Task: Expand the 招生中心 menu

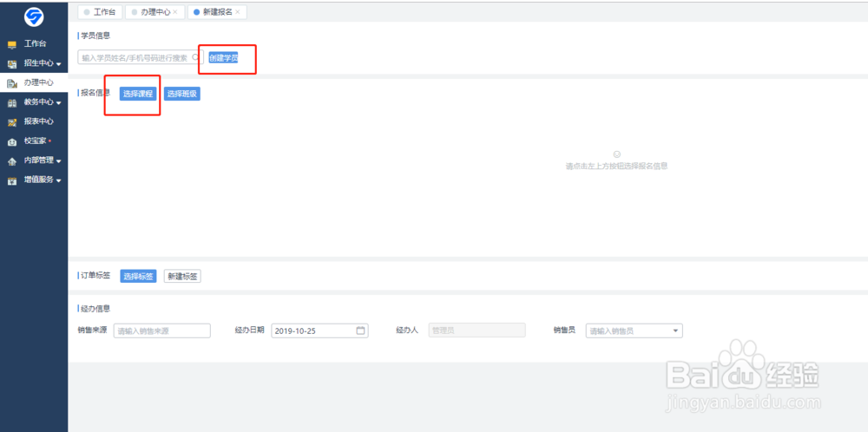Action: click(x=59, y=64)
